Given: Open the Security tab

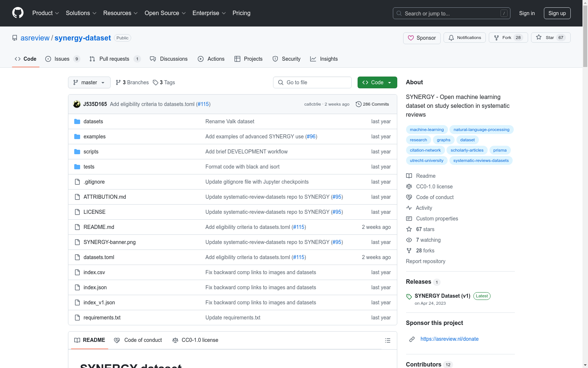Looking at the screenshot, I should tap(286, 59).
